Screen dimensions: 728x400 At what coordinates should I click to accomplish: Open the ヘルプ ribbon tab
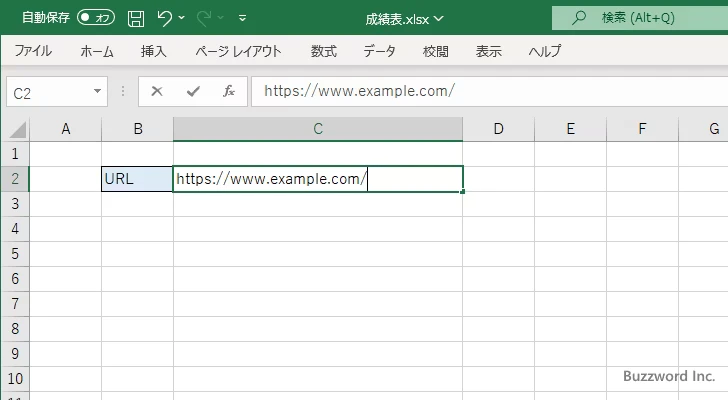(545, 51)
